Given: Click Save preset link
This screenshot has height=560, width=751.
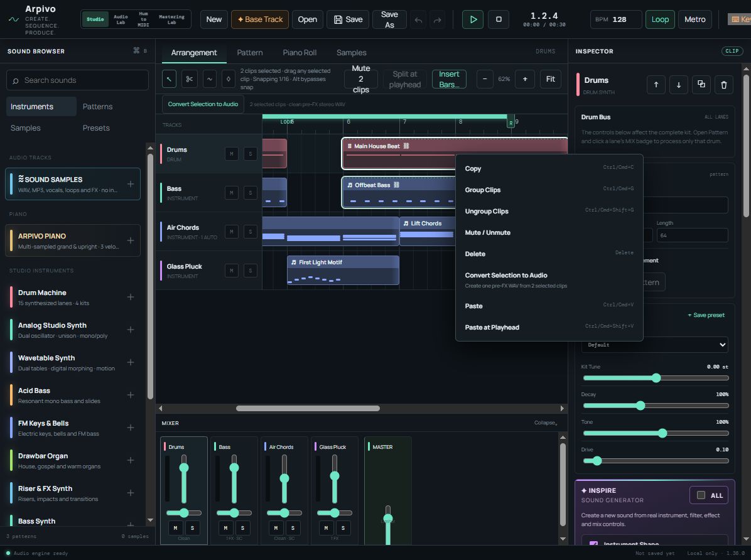Looking at the screenshot, I should pos(706,315).
